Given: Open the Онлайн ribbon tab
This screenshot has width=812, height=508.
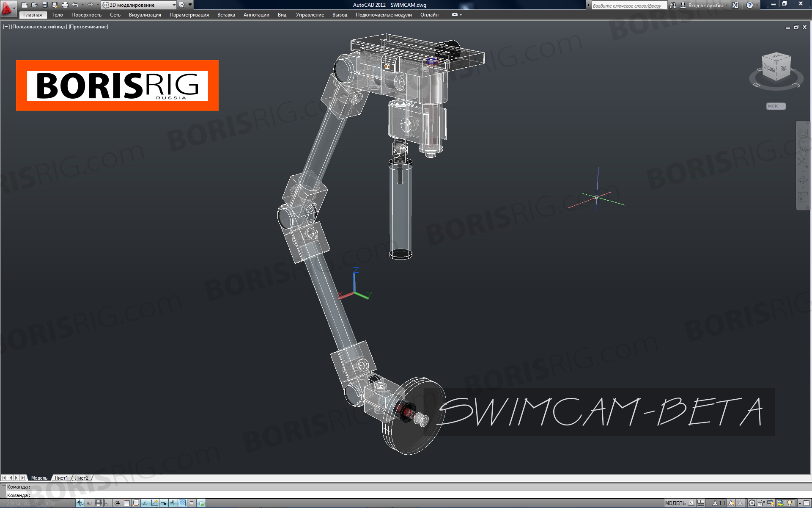Looking at the screenshot, I should pos(429,15).
